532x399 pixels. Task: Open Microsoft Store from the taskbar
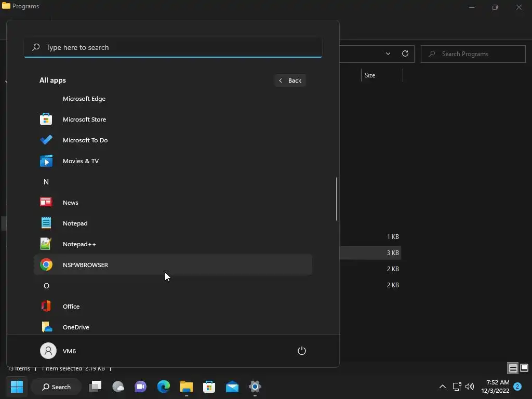209,387
